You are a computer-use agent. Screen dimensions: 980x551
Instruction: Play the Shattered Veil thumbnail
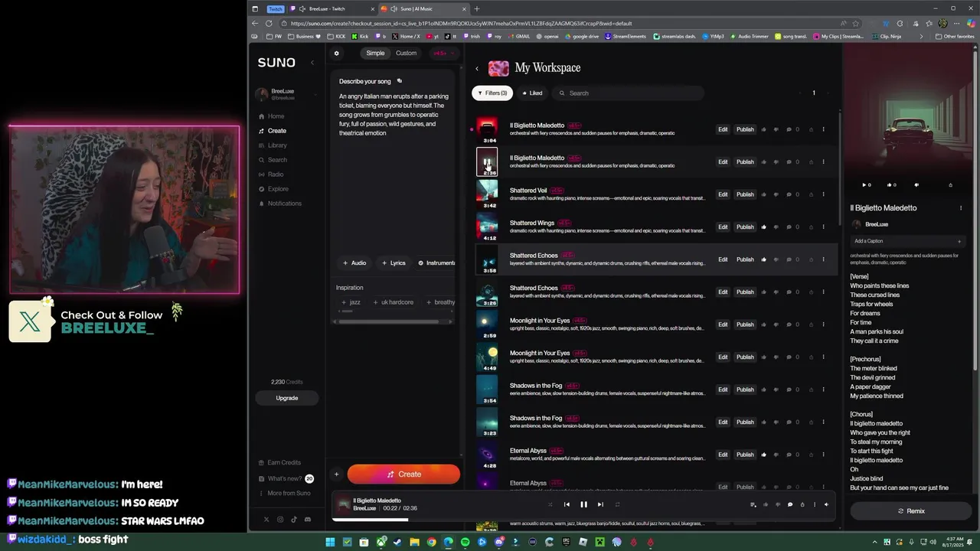coord(487,194)
